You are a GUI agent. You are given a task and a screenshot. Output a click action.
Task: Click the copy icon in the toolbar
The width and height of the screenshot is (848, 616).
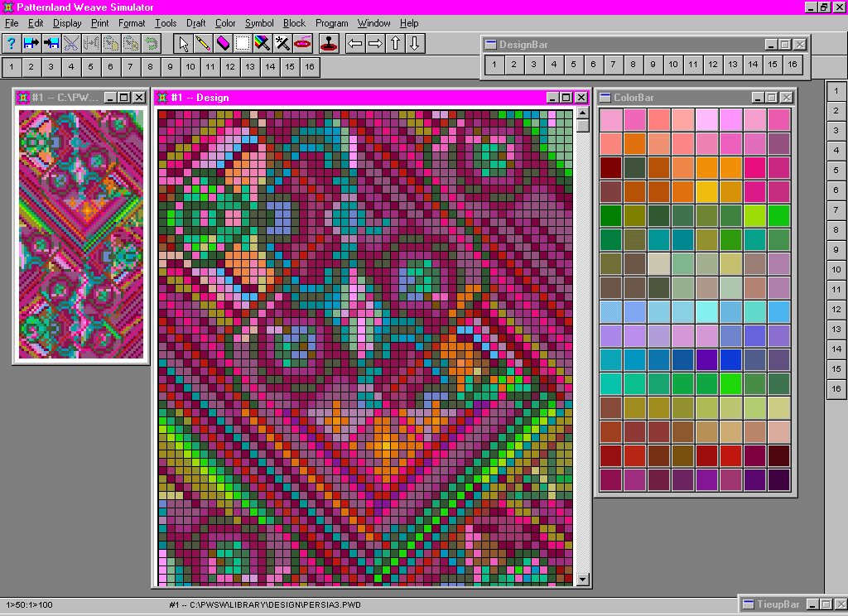point(112,43)
